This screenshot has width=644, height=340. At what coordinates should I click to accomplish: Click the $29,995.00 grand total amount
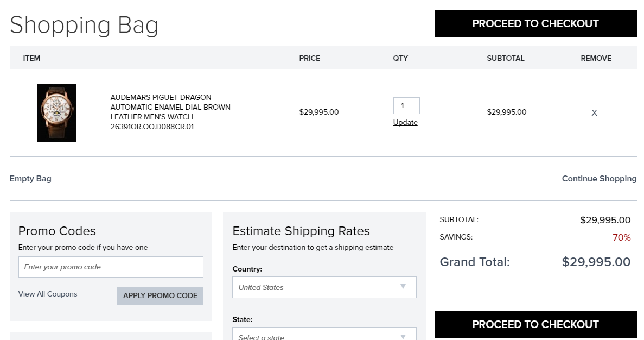tap(596, 262)
